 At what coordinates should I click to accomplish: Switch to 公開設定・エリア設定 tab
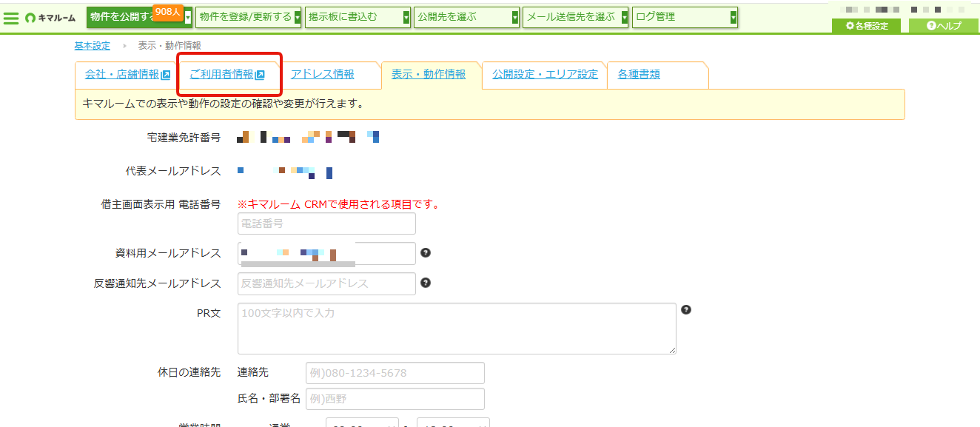click(x=545, y=74)
